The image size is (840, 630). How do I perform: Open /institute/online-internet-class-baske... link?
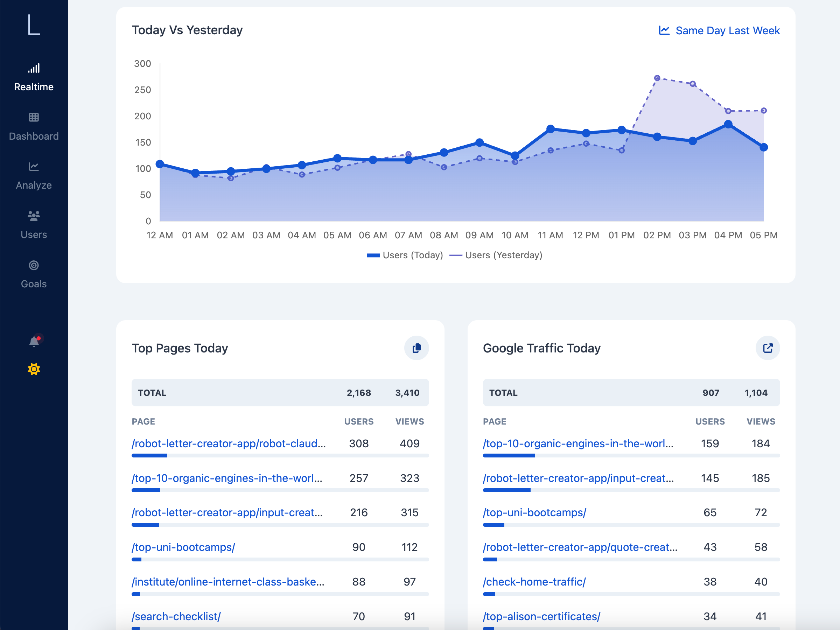(x=228, y=582)
